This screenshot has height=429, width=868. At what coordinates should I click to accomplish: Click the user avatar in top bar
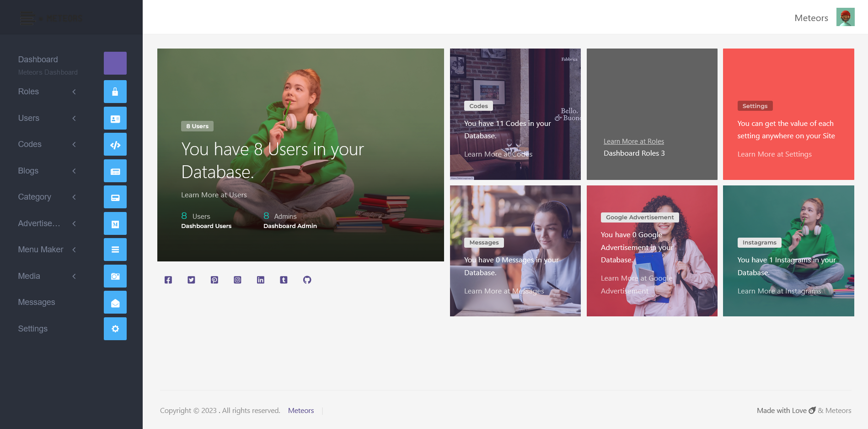pos(846,17)
